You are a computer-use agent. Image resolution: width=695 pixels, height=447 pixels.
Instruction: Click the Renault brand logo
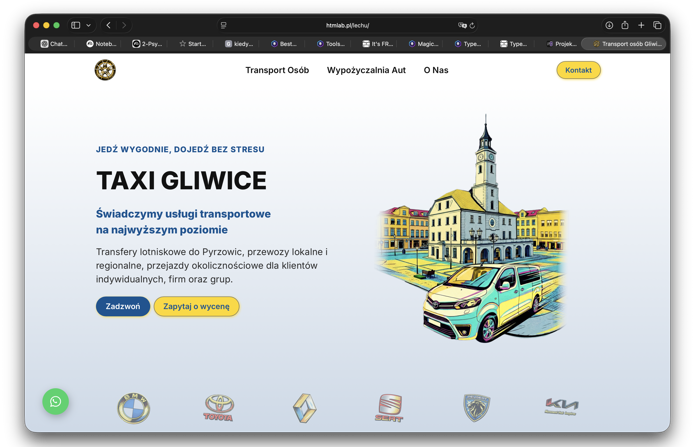click(x=305, y=408)
